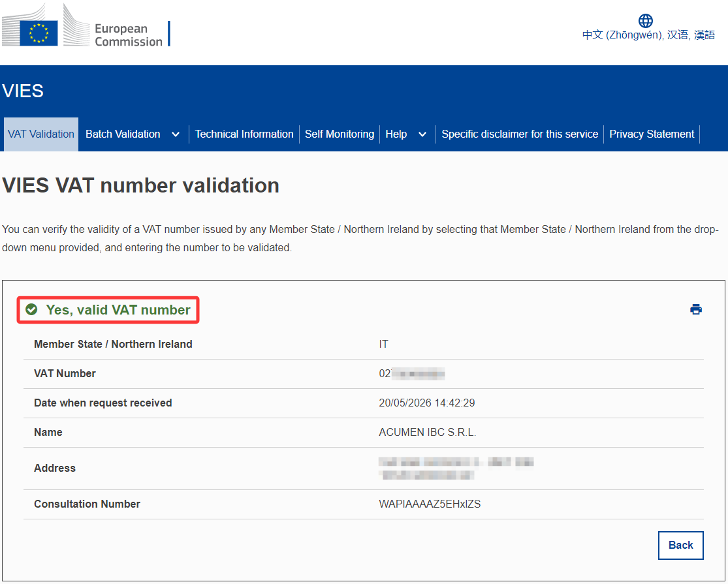
Task: Click the 'Consultation Number' label
Action: (87, 504)
